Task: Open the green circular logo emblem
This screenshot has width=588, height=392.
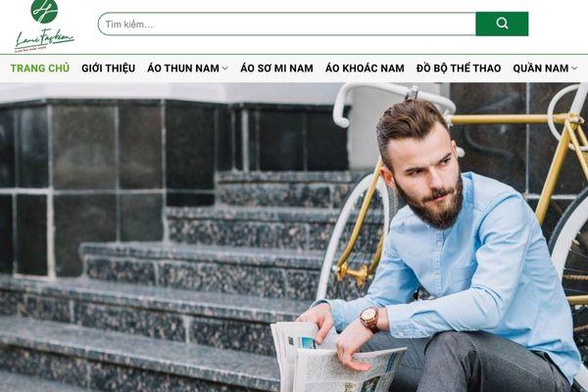Action: point(44,10)
